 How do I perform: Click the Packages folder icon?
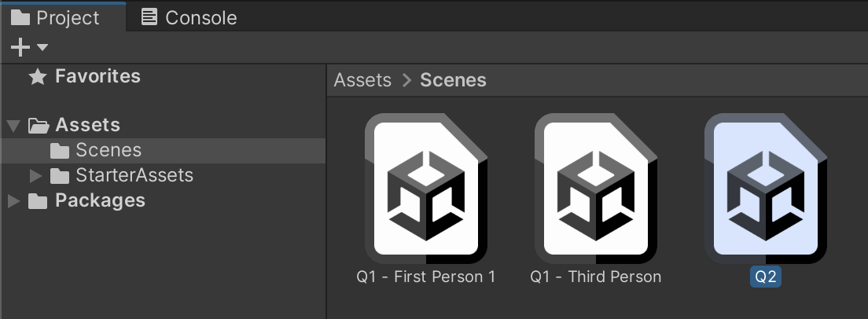tap(37, 201)
